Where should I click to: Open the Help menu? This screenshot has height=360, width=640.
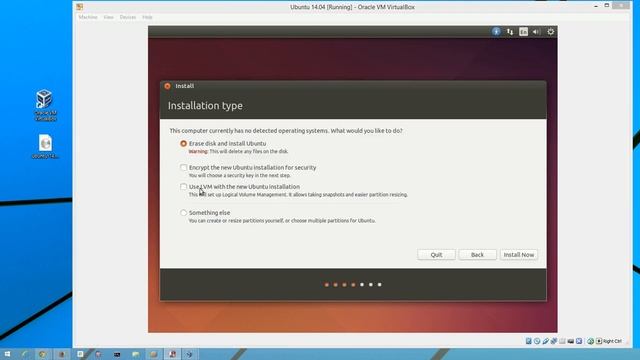point(147,17)
